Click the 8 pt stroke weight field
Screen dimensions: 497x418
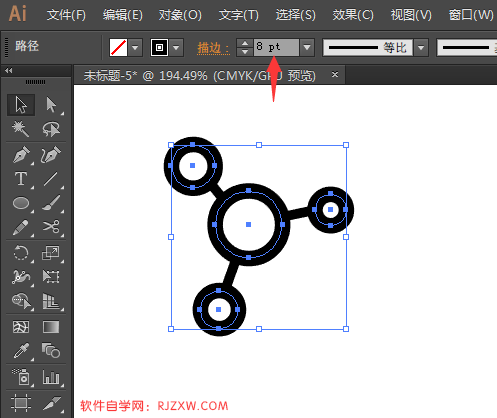pyautogui.click(x=276, y=47)
